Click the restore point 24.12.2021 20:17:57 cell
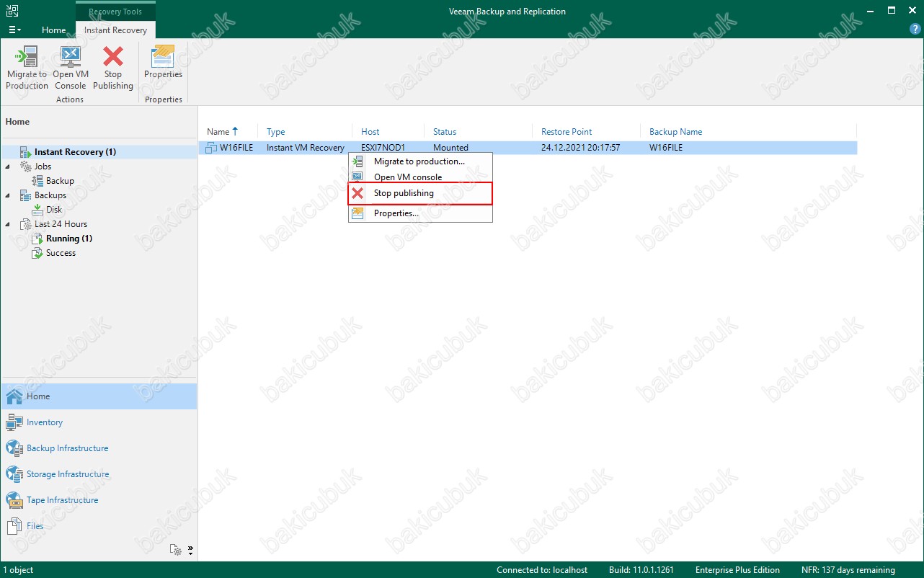Viewport: 924px width, 578px height. pyautogui.click(x=580, y=148)
